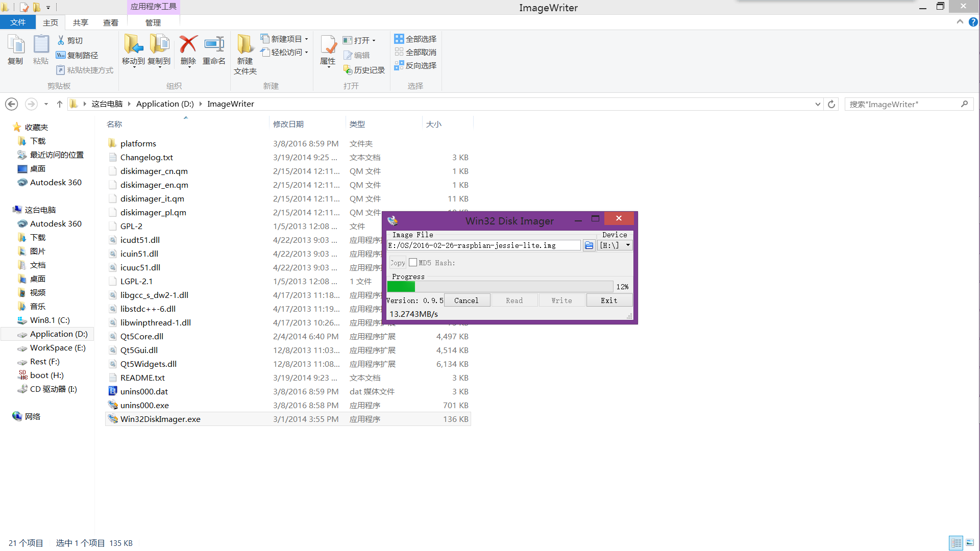The height and width of the screenshot is (551, 980).
Task: Click the Image File input field
Action: (483, 245)
